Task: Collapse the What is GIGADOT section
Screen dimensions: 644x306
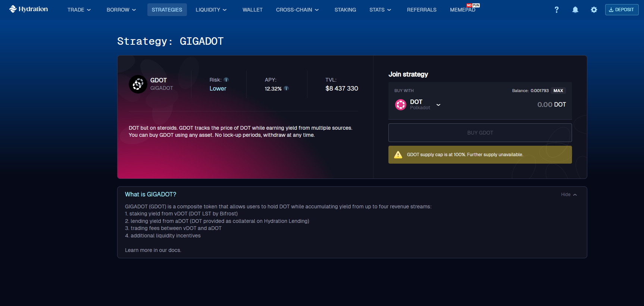Action: pos(569,195)
